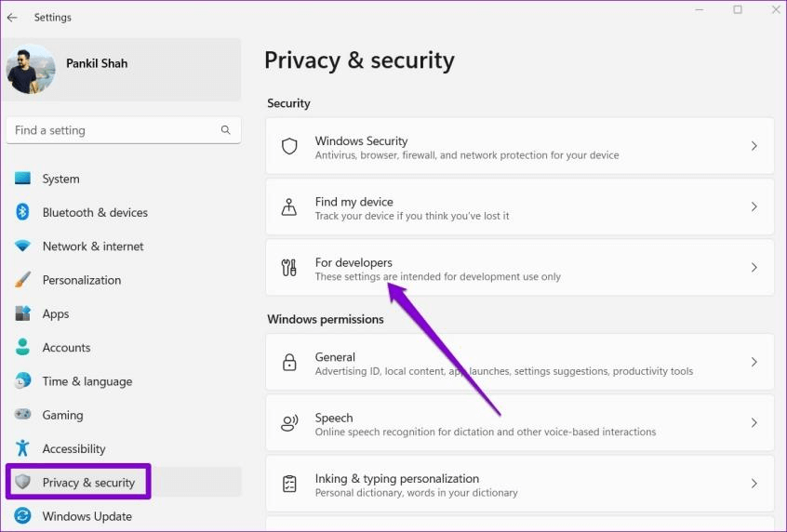
Task: Click the search magnifier icon
Action: coord(225,130)
